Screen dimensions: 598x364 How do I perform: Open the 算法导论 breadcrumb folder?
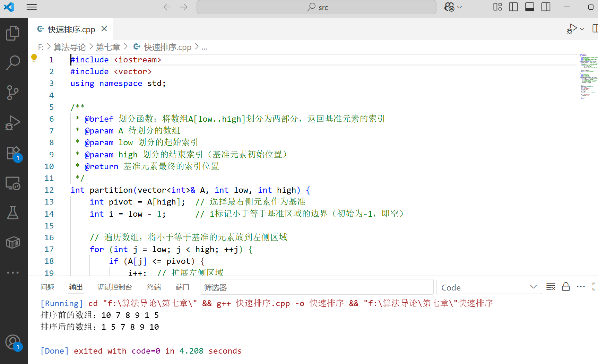pos(70,47)
